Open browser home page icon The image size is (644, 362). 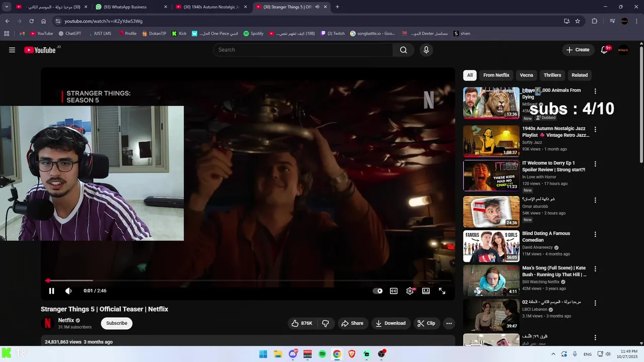click(x=43, y=21)
